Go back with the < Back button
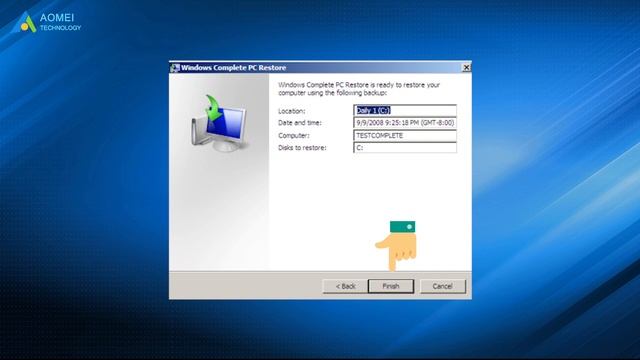This screenshot has height=360, width=640. (x=345, y=286)
